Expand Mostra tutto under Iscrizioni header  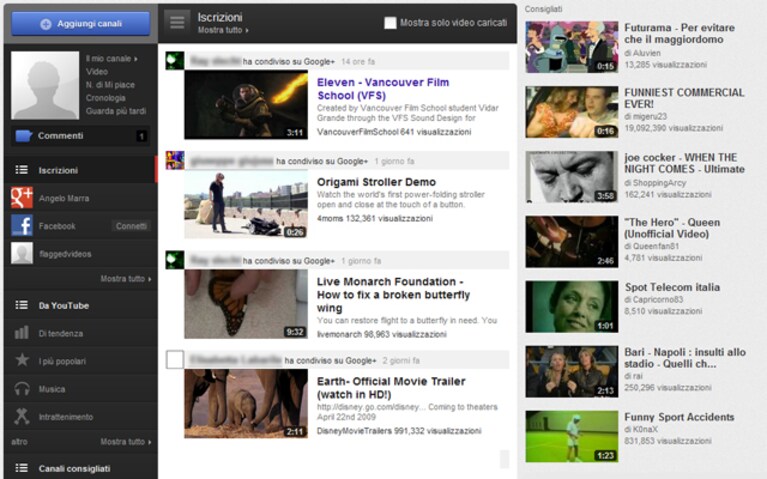223,30
